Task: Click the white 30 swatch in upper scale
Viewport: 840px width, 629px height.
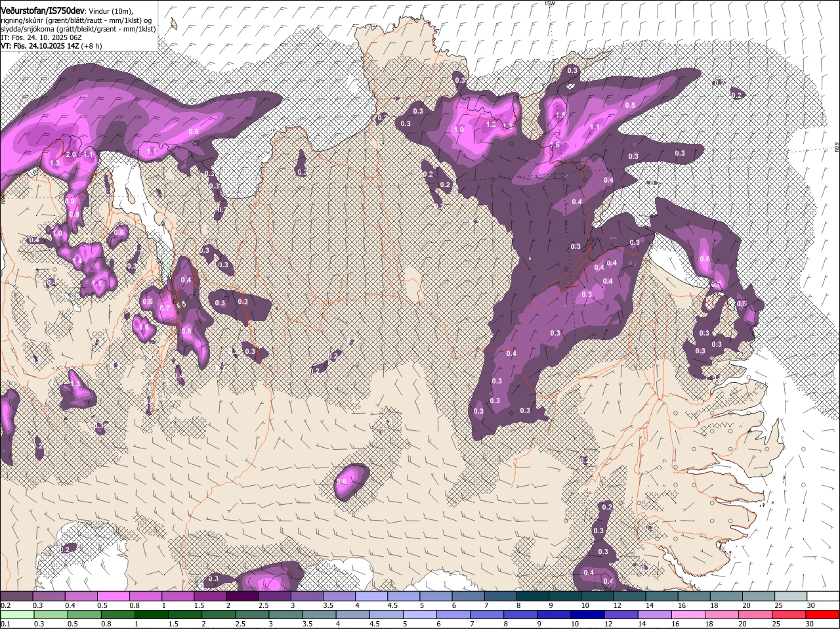Action: click(823, 596)
